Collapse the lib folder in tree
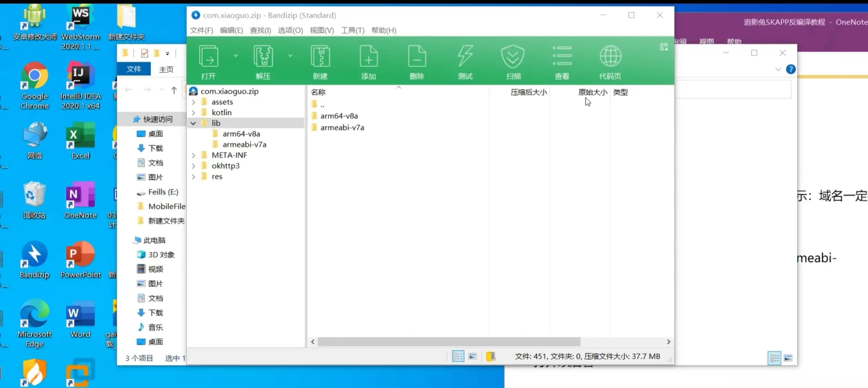Viewport: 868px width, 388px height. click(x=193, y=124)
